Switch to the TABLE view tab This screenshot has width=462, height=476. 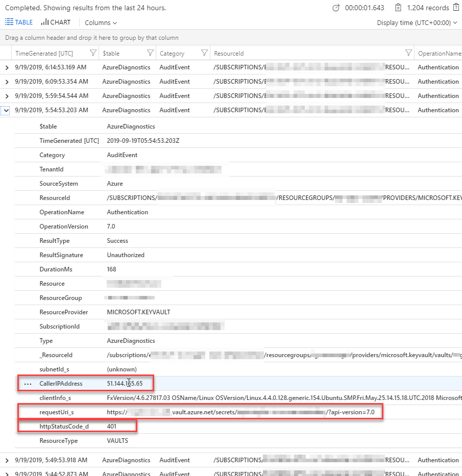19,22
